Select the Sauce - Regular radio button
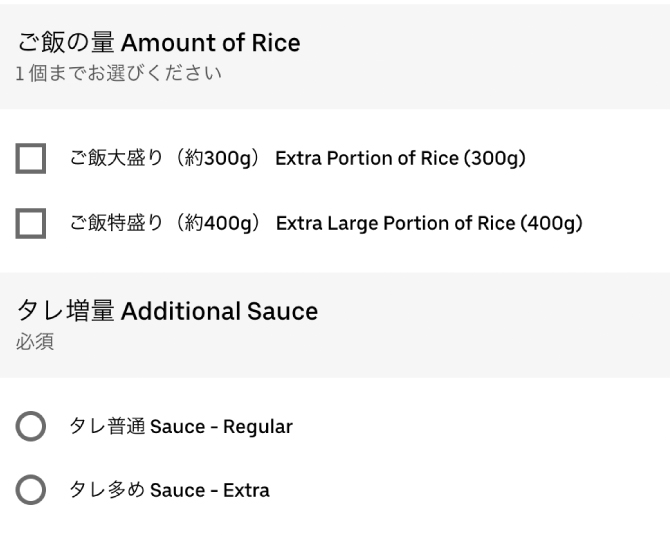670x536 pixels. tap(31, 427)
